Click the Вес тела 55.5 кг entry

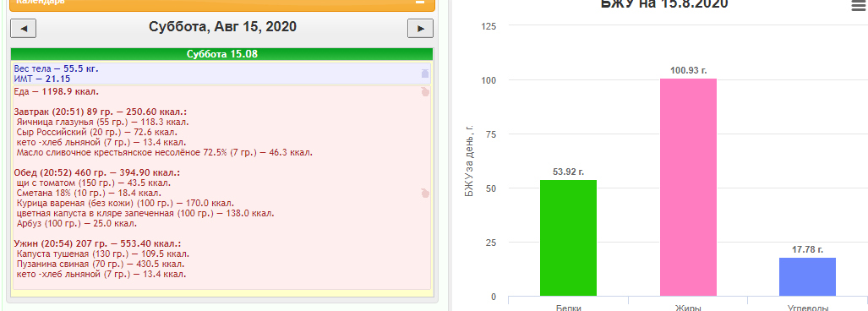pos(57,68)
